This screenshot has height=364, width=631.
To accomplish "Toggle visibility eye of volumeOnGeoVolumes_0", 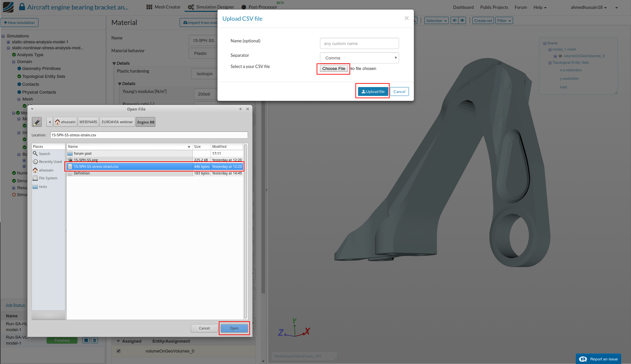I will coord(560,56).
